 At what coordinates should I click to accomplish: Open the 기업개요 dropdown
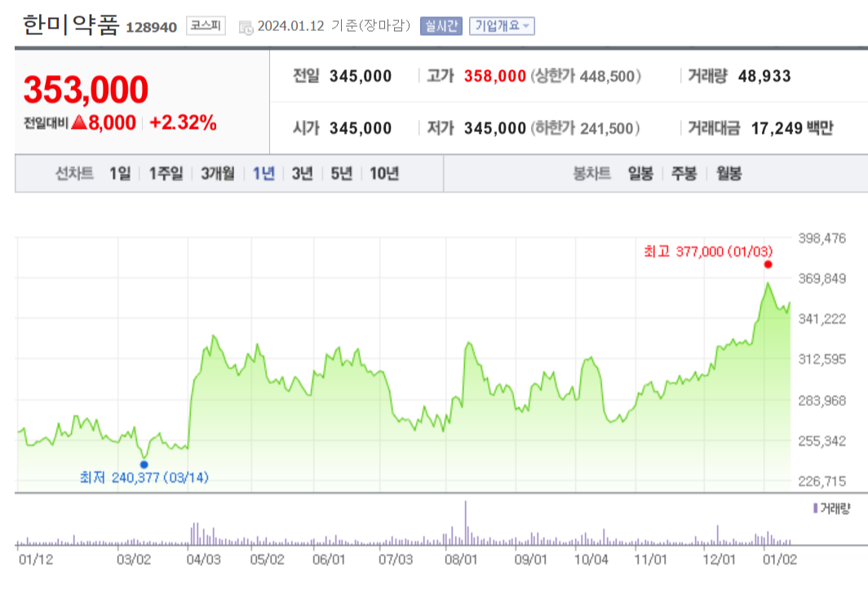(x=502, y=26)
